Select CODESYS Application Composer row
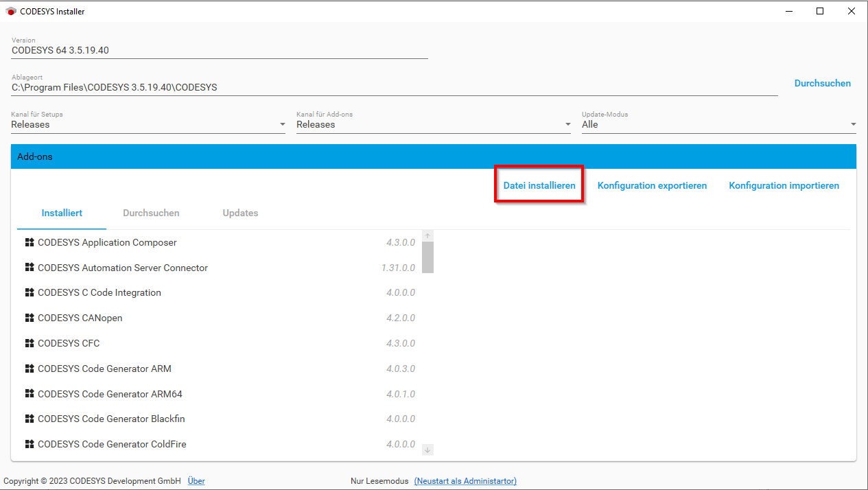Viewport: 868px width, 490px height. [220, 242]
